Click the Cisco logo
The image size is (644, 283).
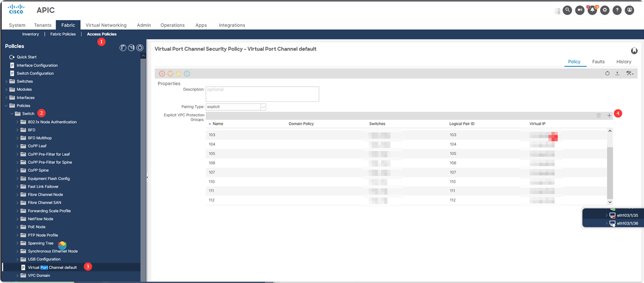tap(16, 9)
